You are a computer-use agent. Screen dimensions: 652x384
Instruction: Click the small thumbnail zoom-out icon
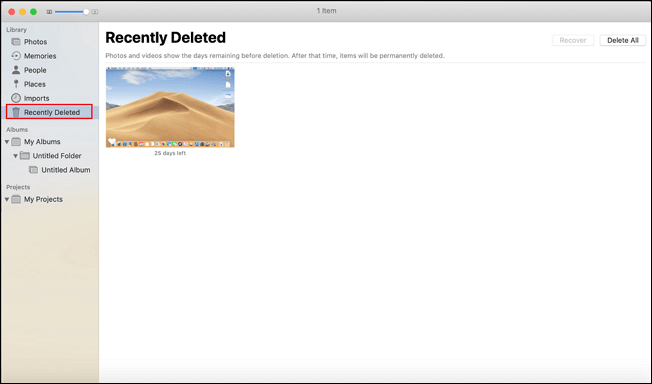[x=49, y=12]
